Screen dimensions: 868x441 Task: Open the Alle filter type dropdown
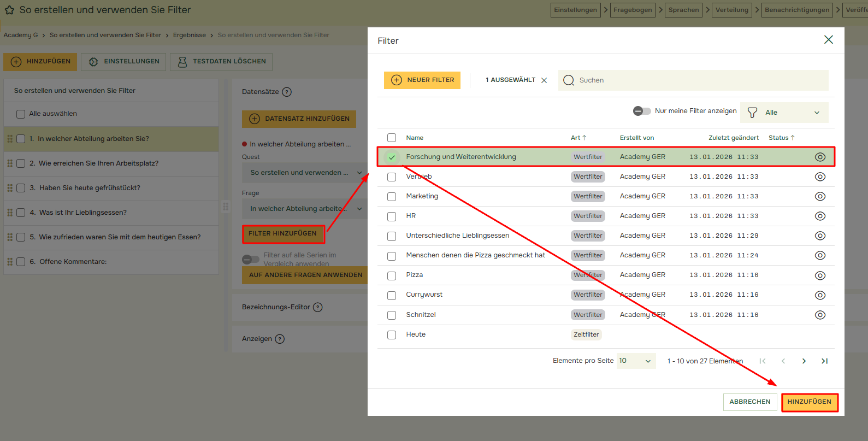click(x=784, y=113)
